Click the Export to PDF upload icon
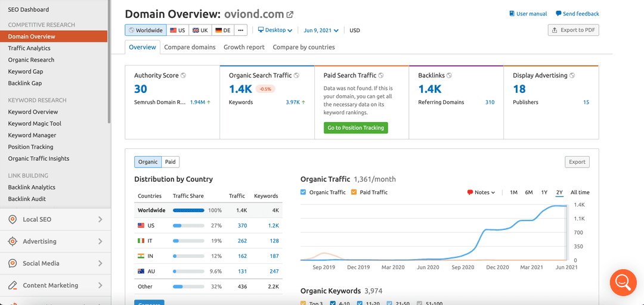The width and height of the screenshot is (644, 305). click(x=555, y=30)
